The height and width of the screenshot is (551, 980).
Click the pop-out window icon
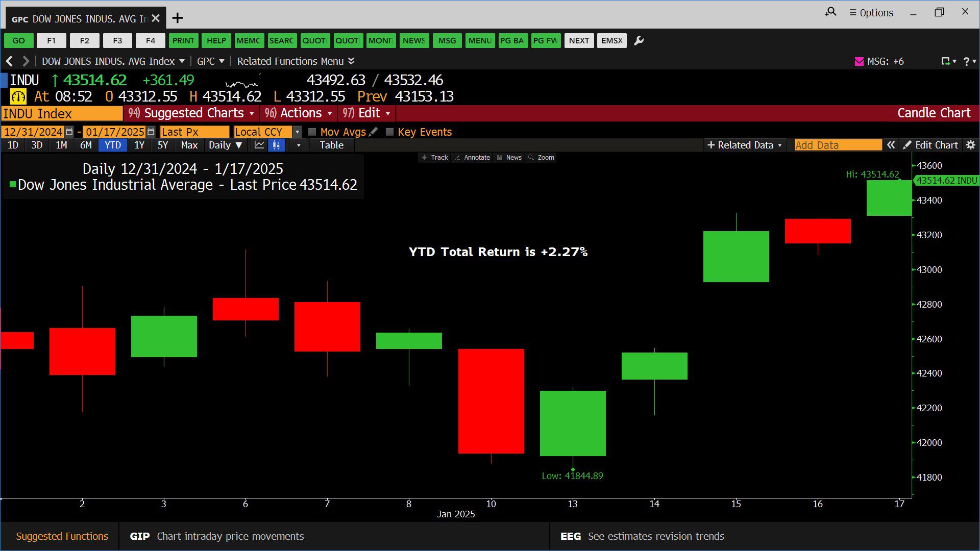click(946, 61)
